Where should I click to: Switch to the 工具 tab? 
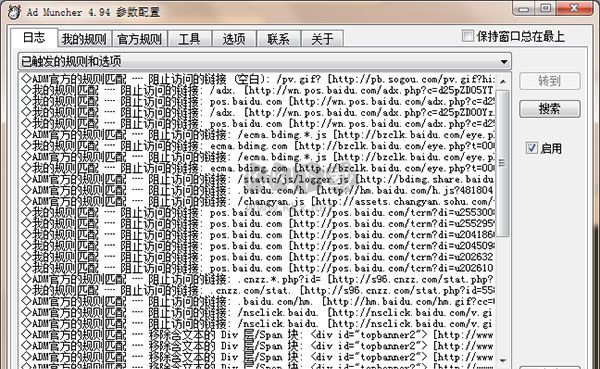189,39
